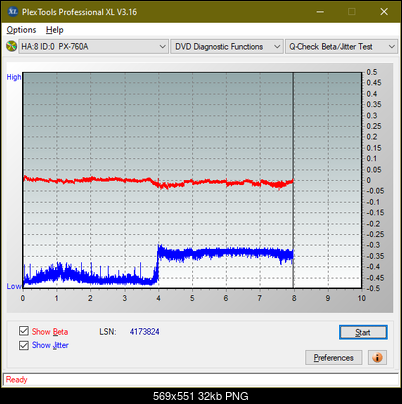The height and width of the screenshot is (404, 402).
Task: Minimize the PlexTools window
Action: point(320,12)
